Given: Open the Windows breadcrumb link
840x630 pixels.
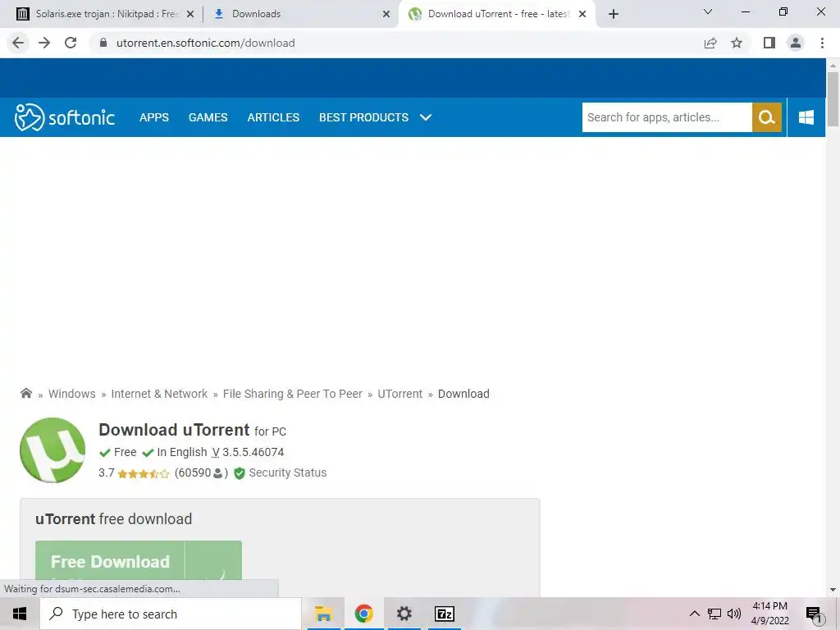Looking at the screenshot, I should (x=72, y=394).
